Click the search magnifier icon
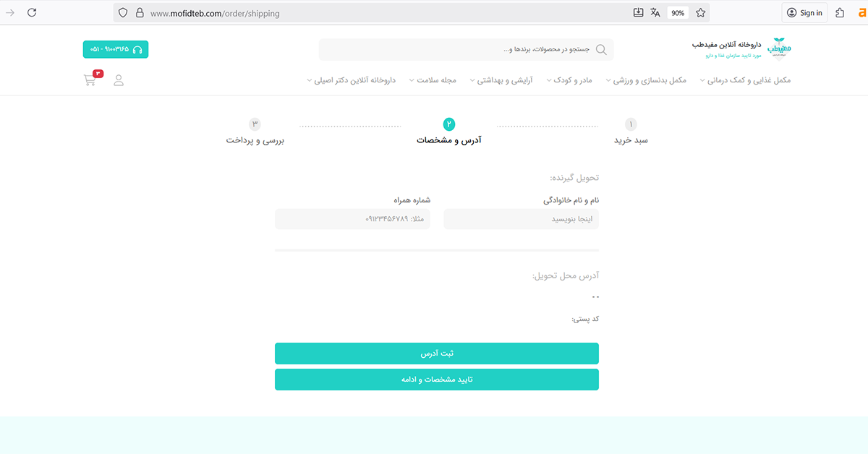Image resolution: width=868 pixels, height=454 pixels. (x=602, y=49)
